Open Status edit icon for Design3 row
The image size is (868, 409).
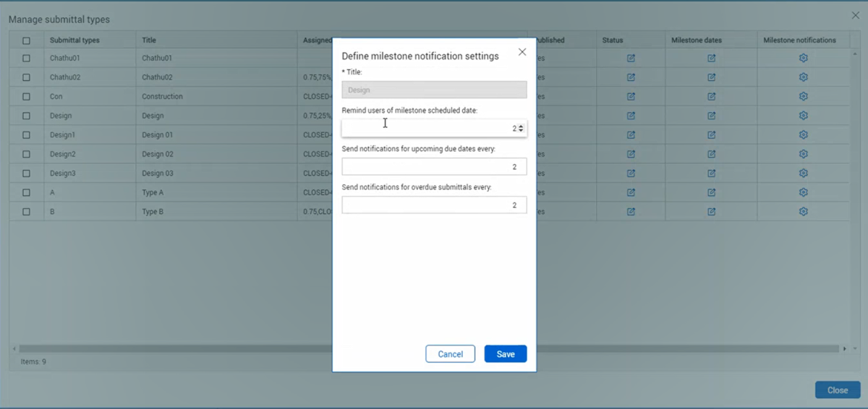(631, 173)
